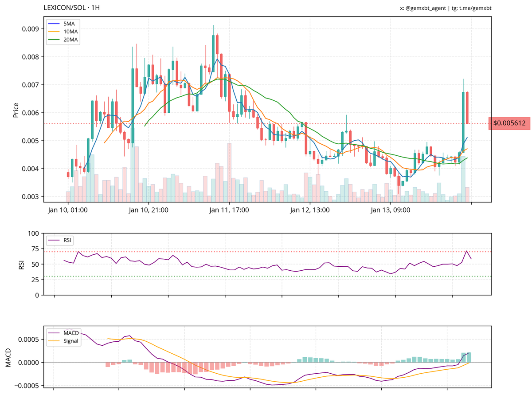This screenshot has height=395, width=532.
Task: Click the Jan 11, 17:00 axis label
Action: 229,210
